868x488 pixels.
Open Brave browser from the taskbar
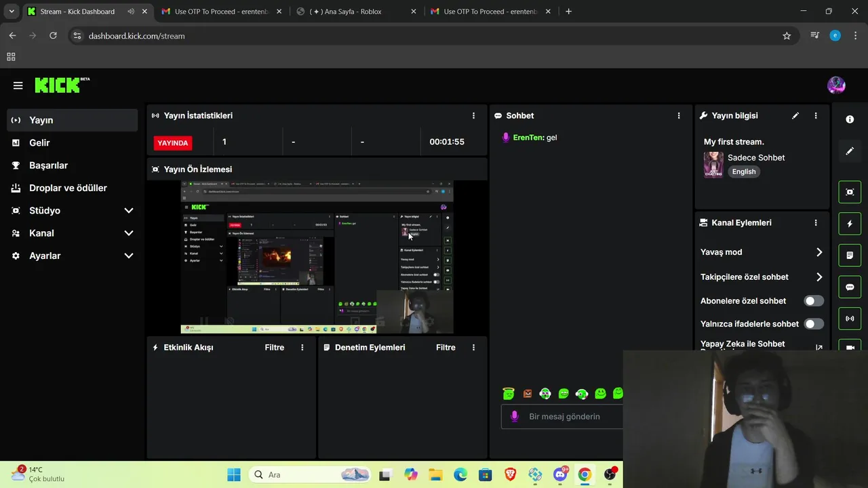click(510, 475)
